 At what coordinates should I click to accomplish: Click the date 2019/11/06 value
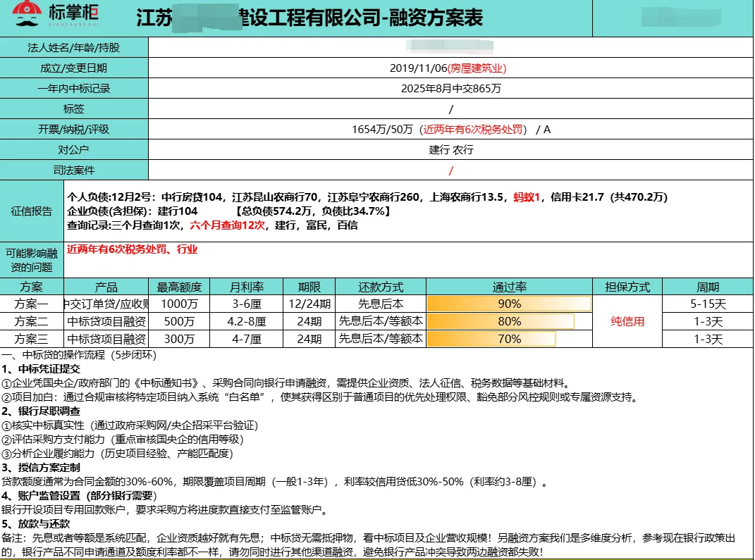[x=419, y=68]
